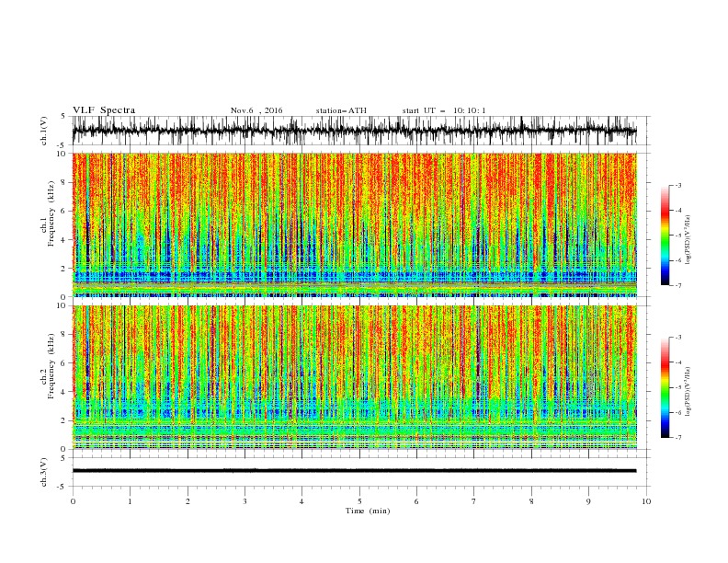728x563 pixels.
Task: Click the lower PSD color scale bar
Action: pos(665,387)
